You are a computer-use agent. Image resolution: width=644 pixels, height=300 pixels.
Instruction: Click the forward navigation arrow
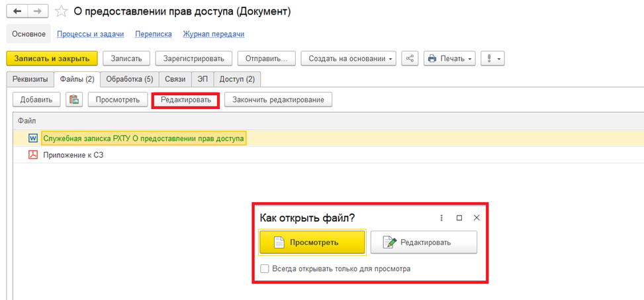(x=37, y=12)
